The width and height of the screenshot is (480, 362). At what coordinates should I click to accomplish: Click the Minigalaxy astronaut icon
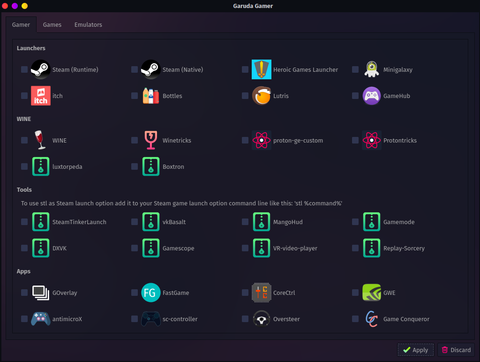(372, 69)
